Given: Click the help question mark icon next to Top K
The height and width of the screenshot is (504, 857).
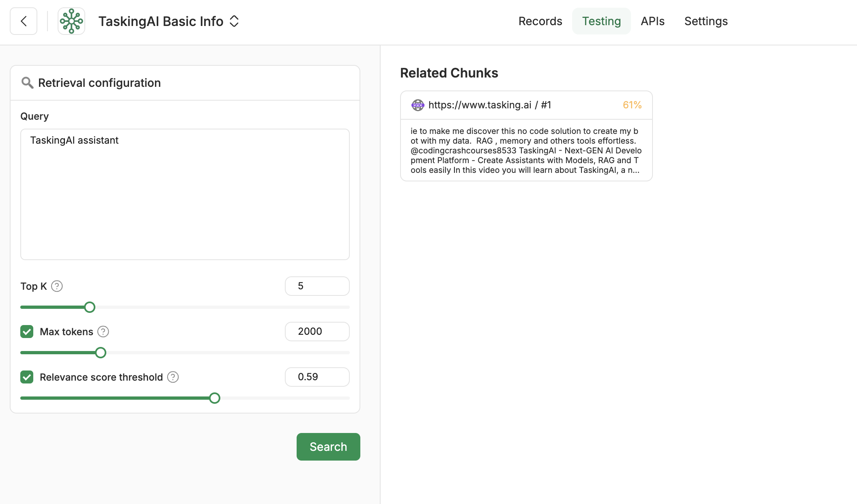Looking at the screenshot, I should (56, 286).
